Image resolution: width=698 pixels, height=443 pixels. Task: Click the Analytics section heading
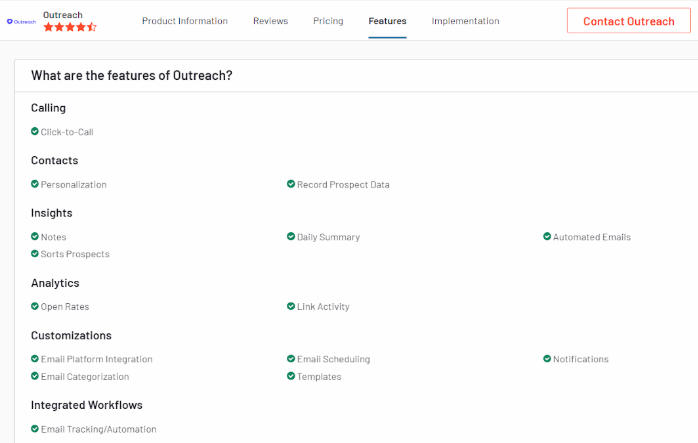click(55, 283)
